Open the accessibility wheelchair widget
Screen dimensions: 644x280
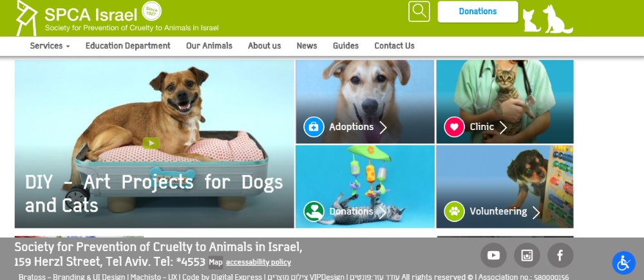624,263
